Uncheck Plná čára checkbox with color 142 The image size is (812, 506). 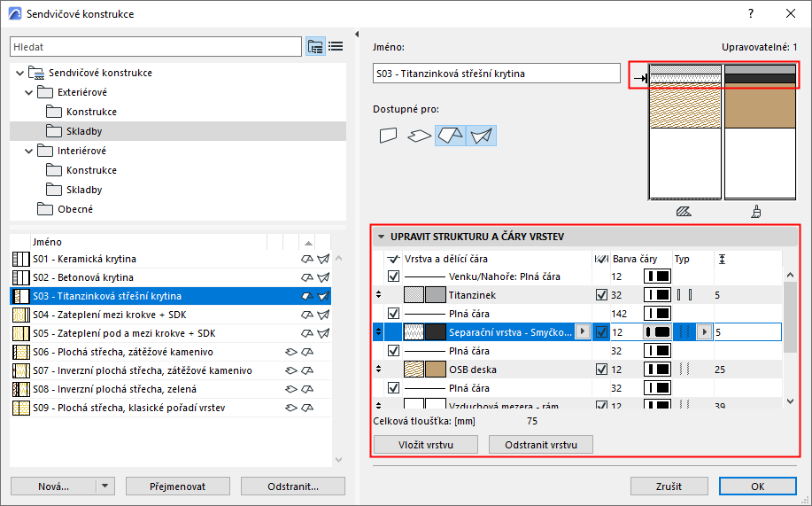pyautogui.click(x=393, y=314)
